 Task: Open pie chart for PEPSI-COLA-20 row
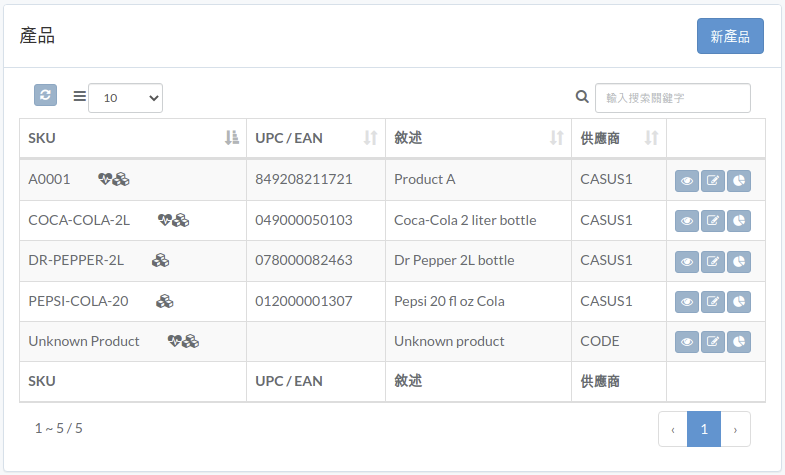coord(739,302)
